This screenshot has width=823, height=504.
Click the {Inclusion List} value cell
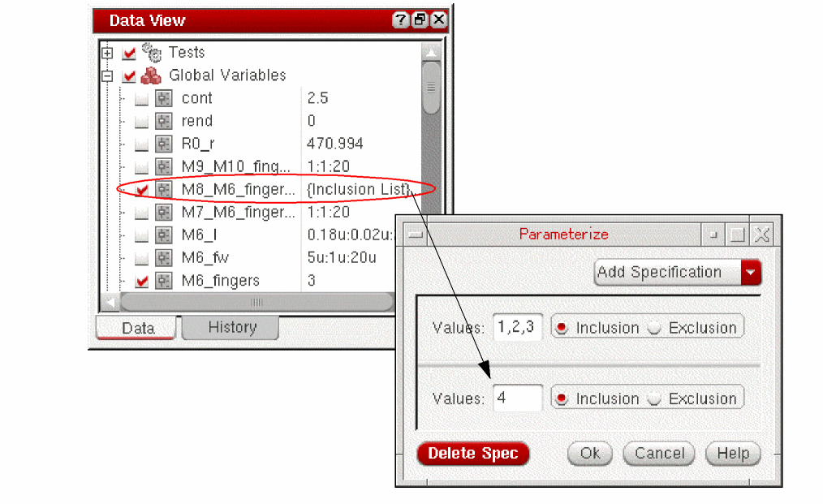359,190
